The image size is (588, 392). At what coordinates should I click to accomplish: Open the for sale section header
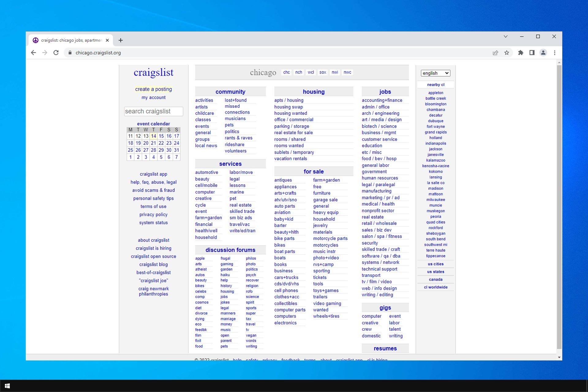(x=314, y=171)
